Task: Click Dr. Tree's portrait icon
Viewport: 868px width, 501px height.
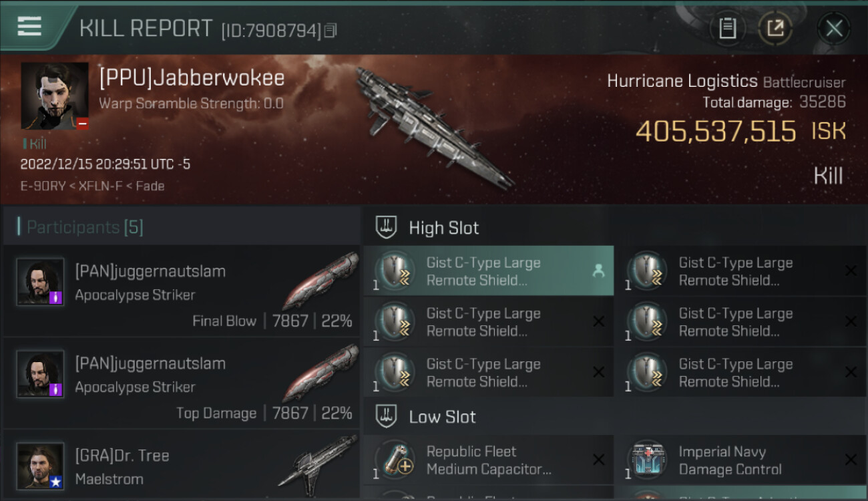Action: (40, 466)
